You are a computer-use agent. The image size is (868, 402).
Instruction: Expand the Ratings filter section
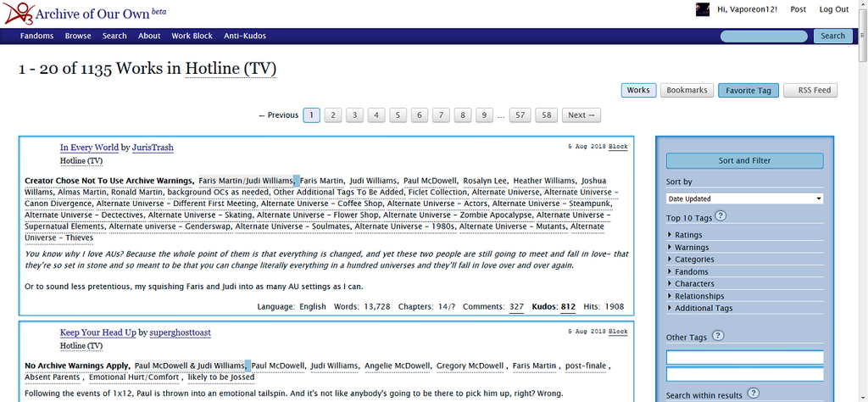[688, 235]
